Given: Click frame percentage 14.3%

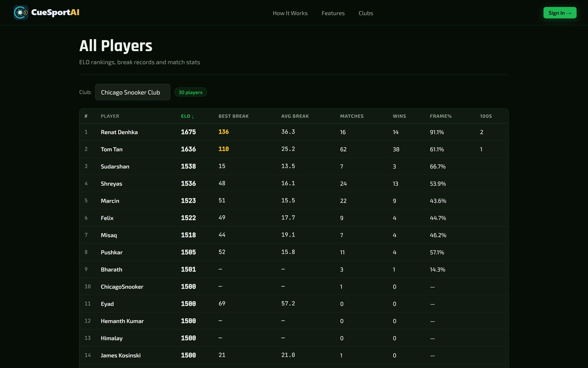Looking at the screenshot, I should coord(437,269).
